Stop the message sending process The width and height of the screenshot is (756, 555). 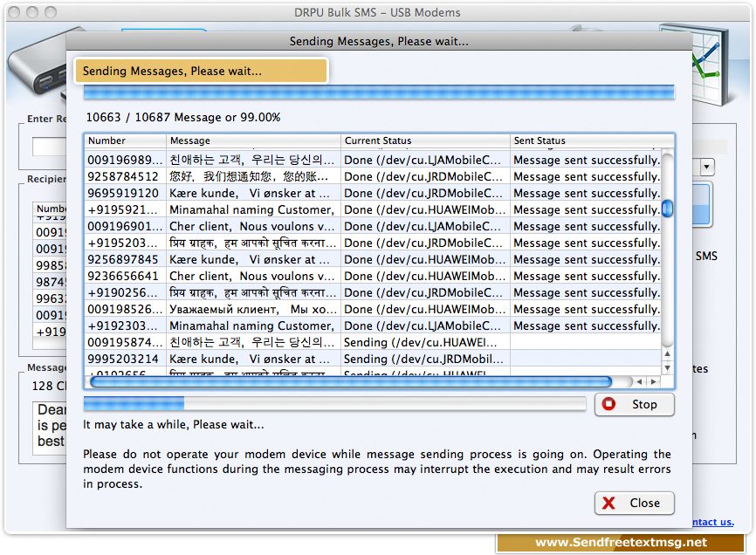(634, 404)
